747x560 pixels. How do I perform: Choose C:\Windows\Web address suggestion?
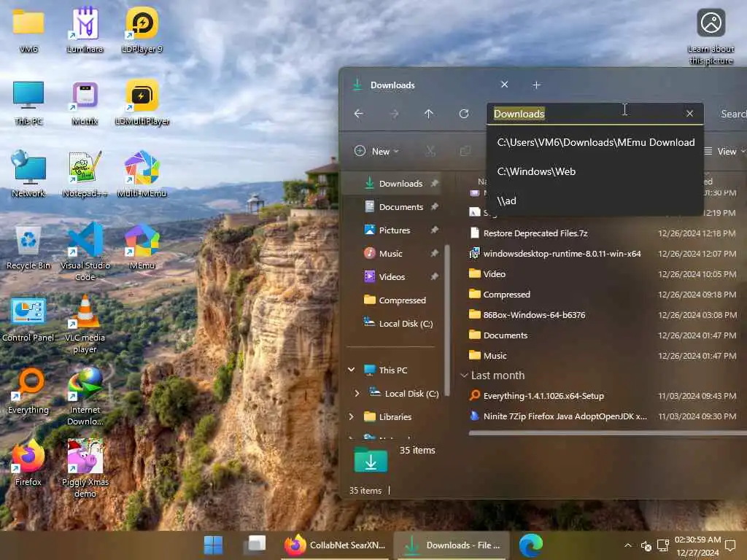tap(595, 171)
